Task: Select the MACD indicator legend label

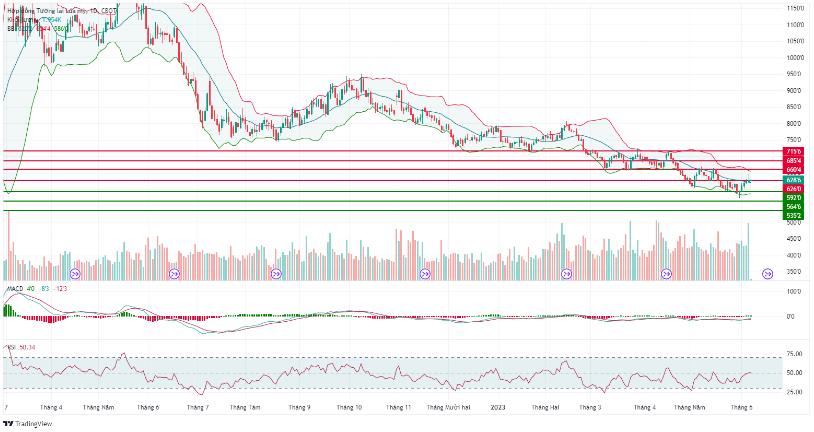Action: click(15, 288)
